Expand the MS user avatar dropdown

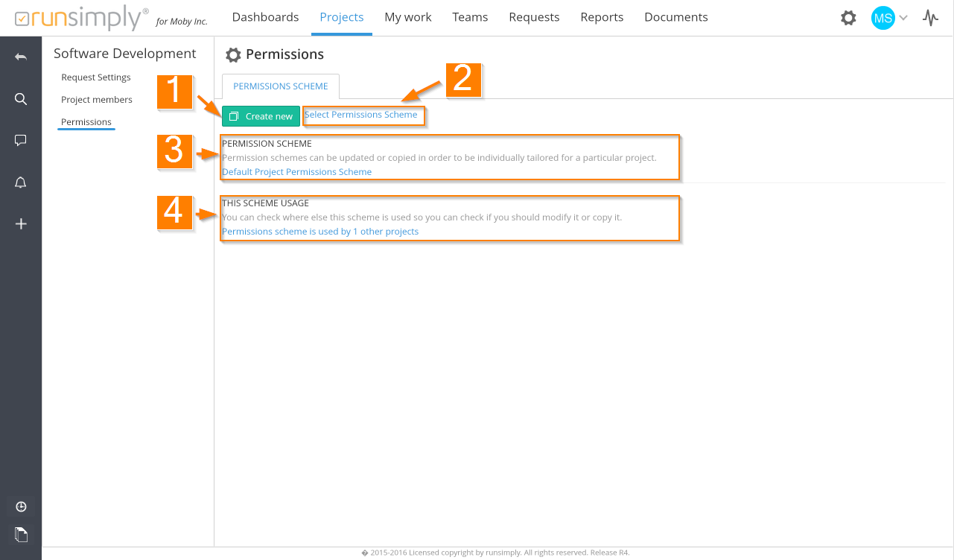click(890, 18)
